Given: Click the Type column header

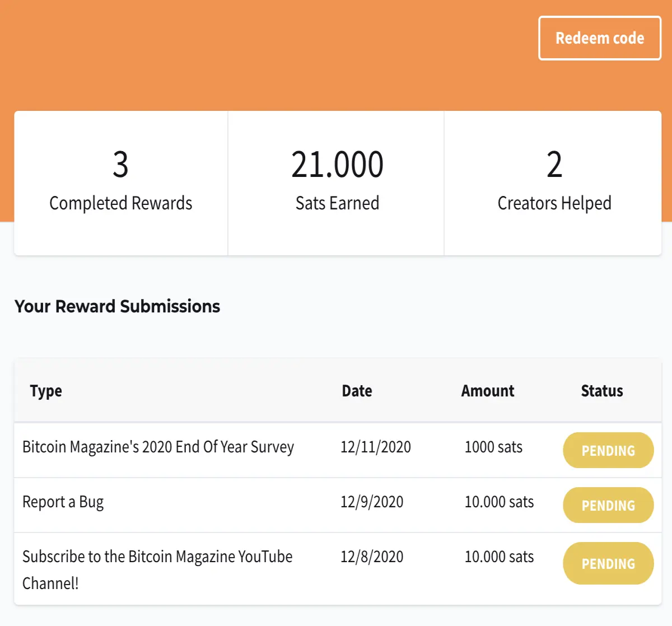Looking at the screenshot, I should point(46,391).
